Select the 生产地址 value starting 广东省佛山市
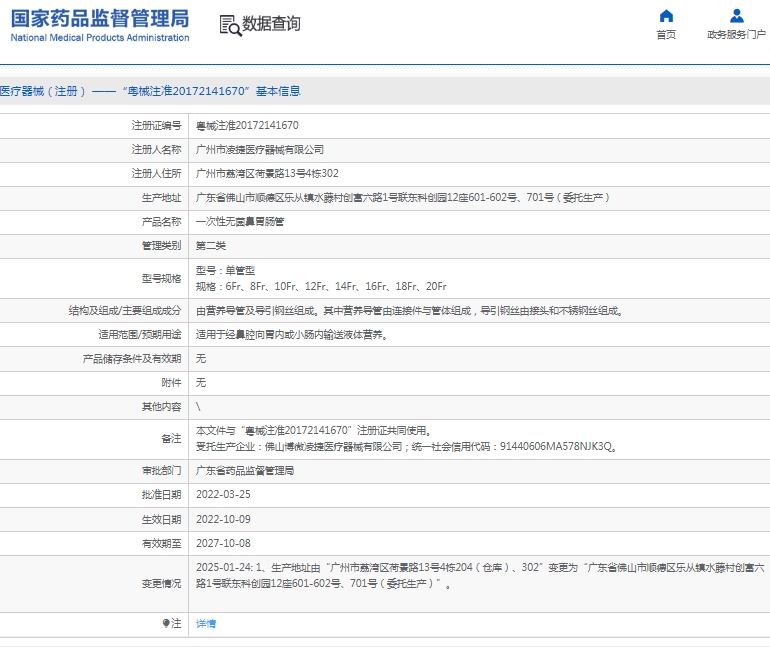770x647 pixels. (403, 198)
